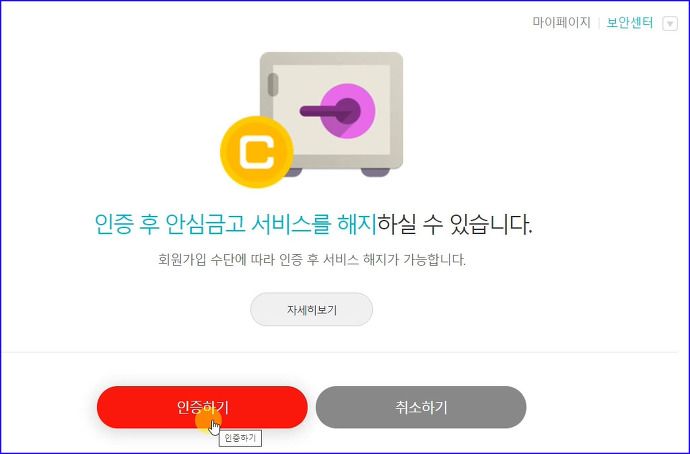
Task: Cancel using the gray 취소하기 button
Action: 421,407
